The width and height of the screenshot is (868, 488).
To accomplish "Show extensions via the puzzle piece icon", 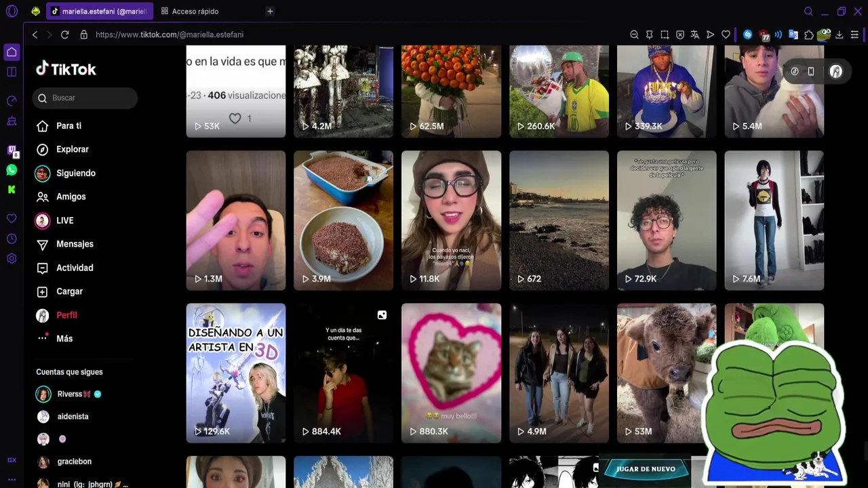I will pos(808,35).
